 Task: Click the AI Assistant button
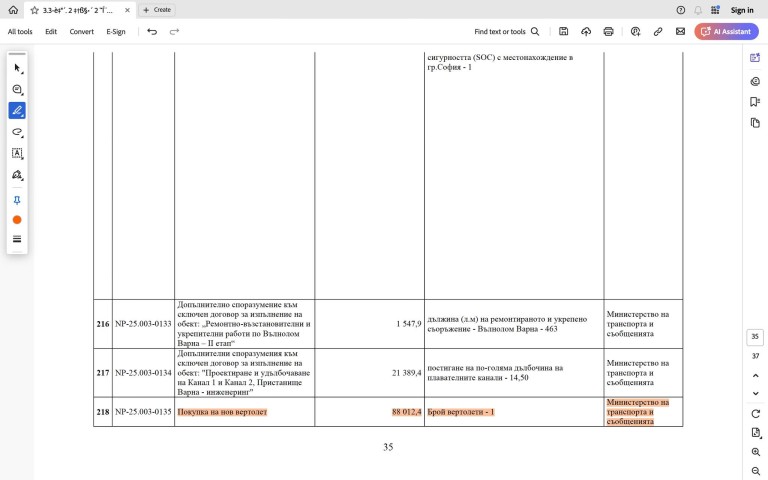(x=726, y=32)
